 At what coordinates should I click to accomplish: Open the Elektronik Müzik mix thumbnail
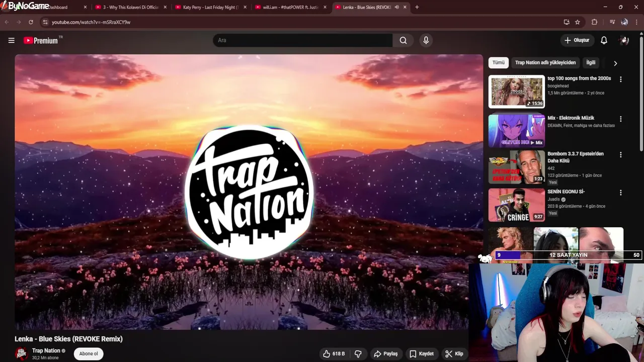point(516,131)
